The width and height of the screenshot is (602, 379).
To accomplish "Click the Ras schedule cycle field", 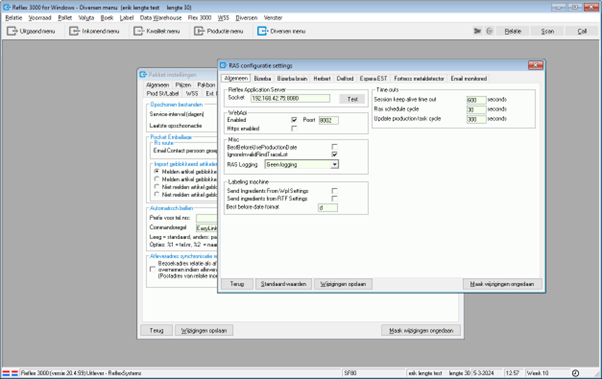I will coord(476,109).
